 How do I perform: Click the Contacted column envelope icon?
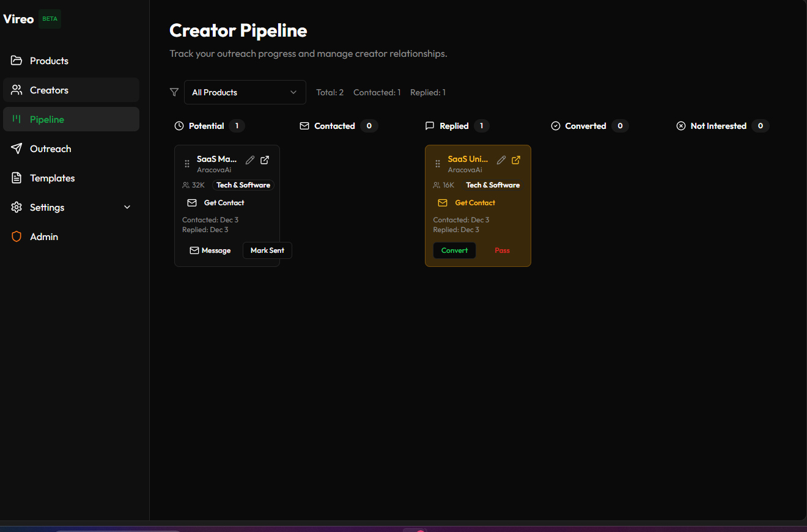(304, 126)
